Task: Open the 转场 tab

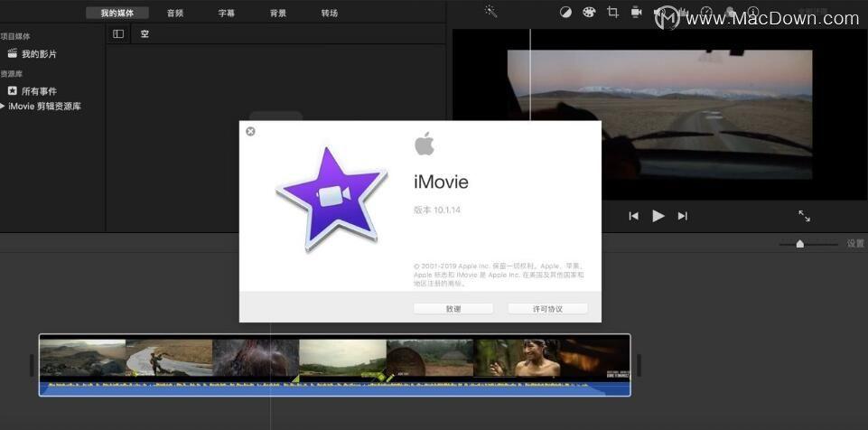Action: pyautogui.click(x=330, y=14)
